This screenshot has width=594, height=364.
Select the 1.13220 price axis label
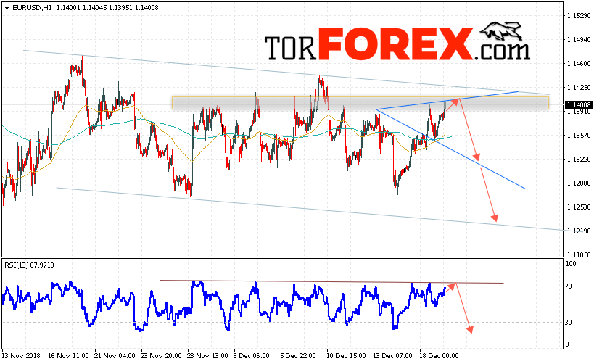click(x=579, y=159)
